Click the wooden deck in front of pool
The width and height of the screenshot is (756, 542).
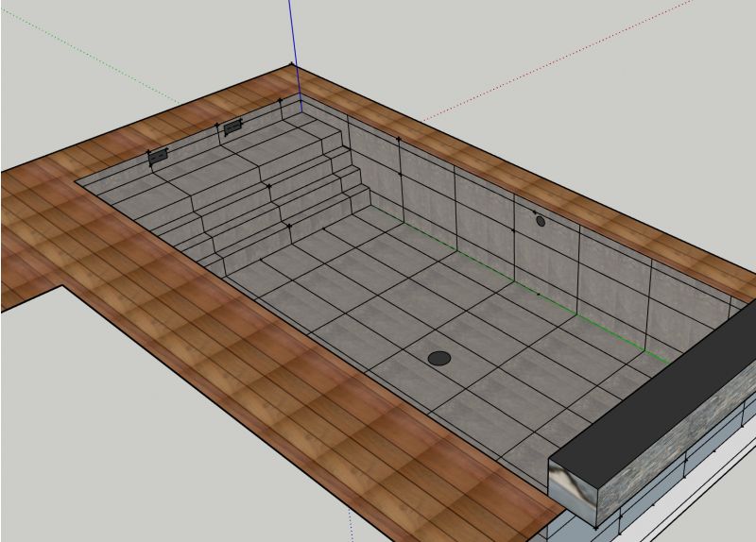tap(283, 406)
